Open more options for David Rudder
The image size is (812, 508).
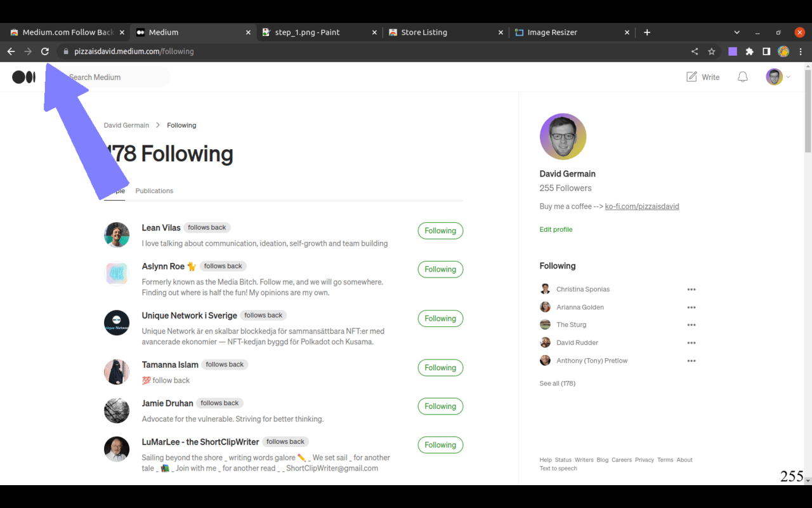(691, 343)
